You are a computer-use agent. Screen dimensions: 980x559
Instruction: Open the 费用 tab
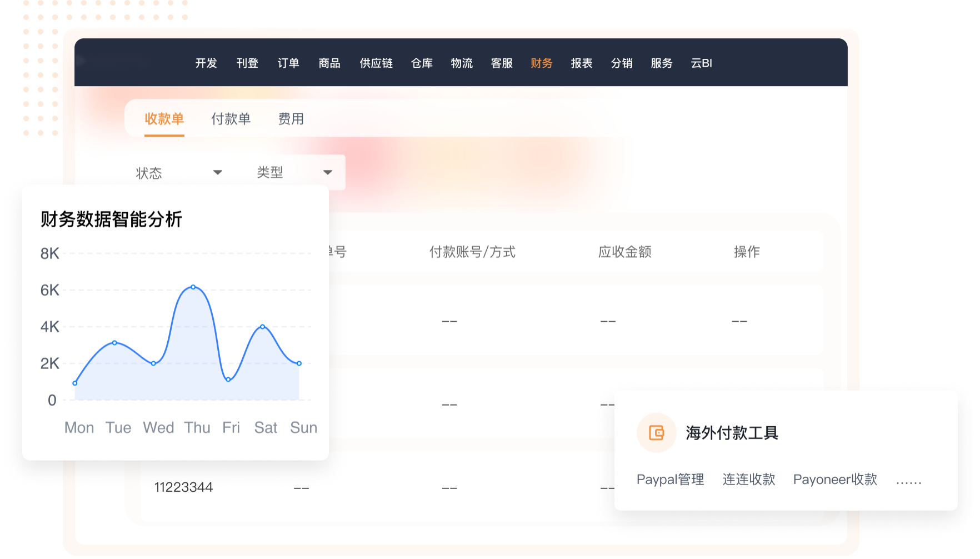point(291,119)
